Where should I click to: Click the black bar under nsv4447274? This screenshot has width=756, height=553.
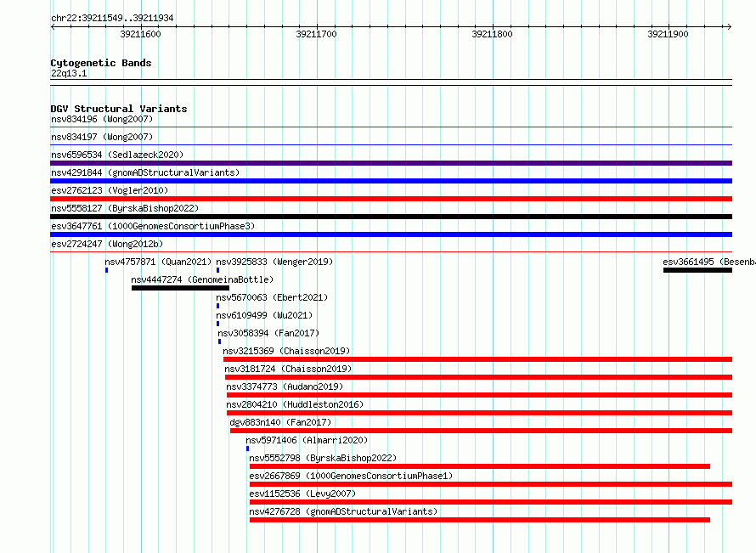pyautogui.click(x=180, y=288)
